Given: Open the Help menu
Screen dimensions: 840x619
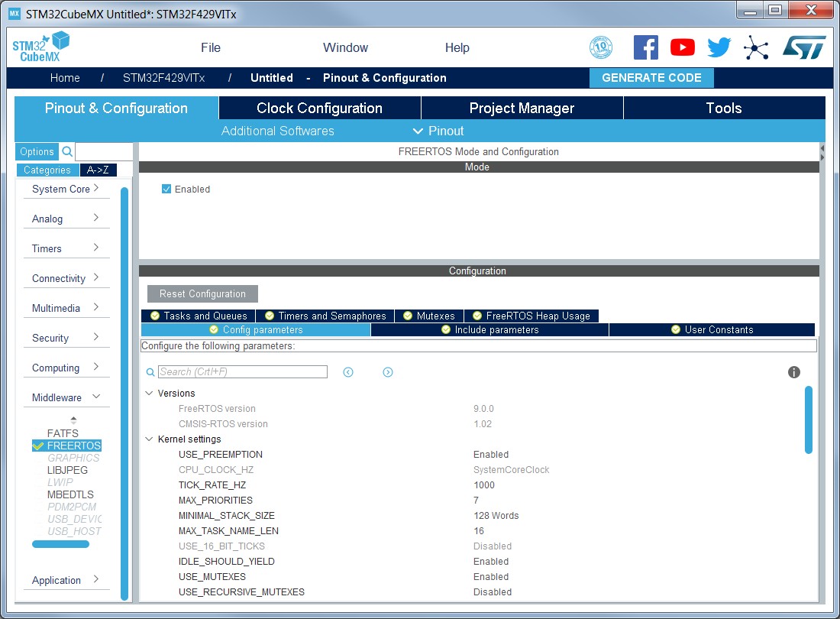Looking at the screenshot, I should click(x=457, y=47).
